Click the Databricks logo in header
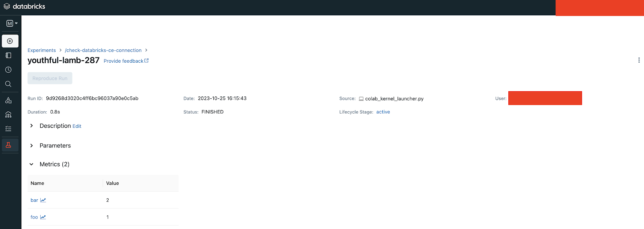The width and height of the screenshot is (644, 229). tap(24, 6)
